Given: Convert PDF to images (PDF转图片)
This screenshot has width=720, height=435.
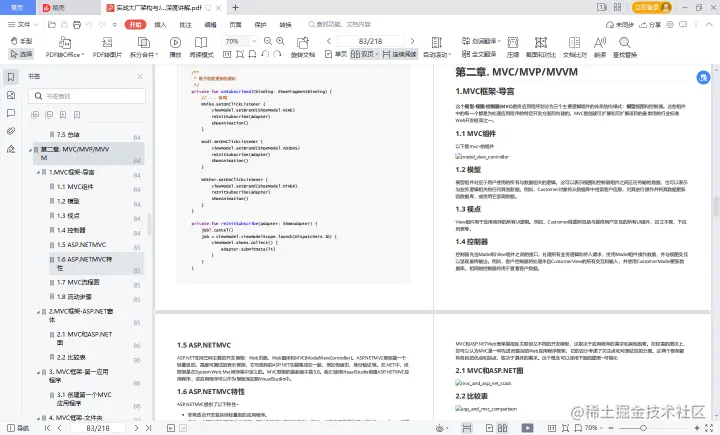Looking at the screenshot, I should pyautogui.click(x=107, y=47).
